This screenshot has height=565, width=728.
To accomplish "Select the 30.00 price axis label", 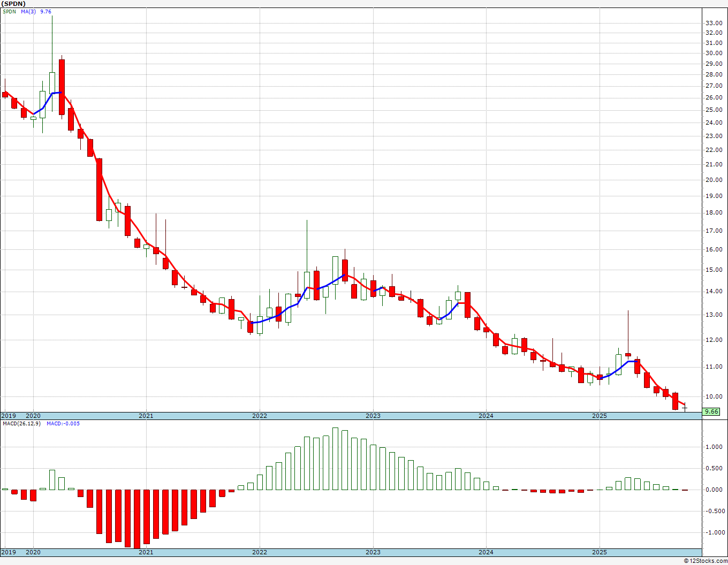I will point(714,53).
